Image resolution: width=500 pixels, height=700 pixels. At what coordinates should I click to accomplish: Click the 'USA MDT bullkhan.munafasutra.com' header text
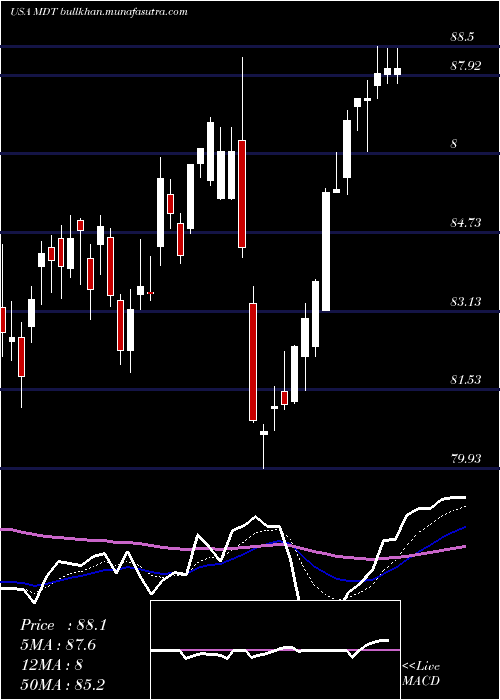pos(99,12)
